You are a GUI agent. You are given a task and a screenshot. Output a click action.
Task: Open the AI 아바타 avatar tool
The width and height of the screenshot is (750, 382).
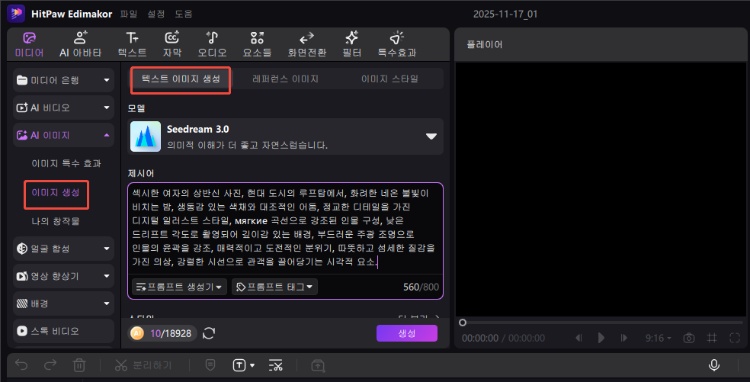(80, 44)
